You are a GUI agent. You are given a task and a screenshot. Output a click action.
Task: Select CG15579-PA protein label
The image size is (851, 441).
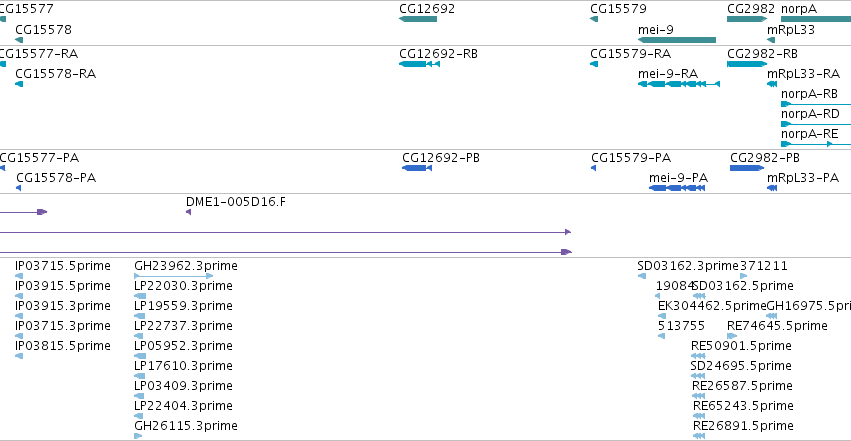pos(631,158)
